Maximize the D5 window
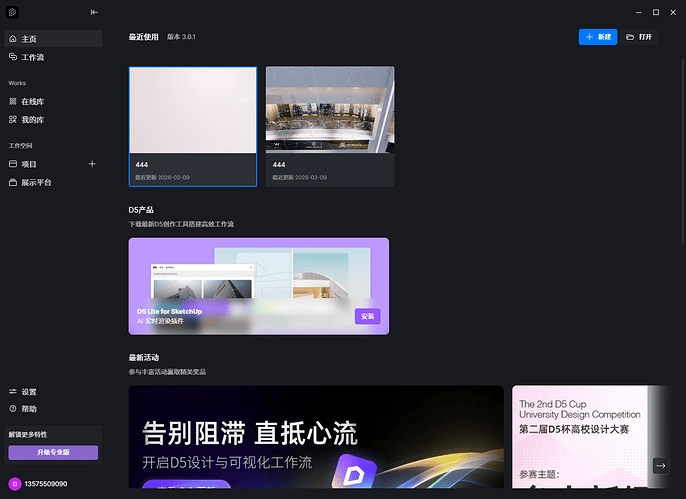This screenshot has width=686, height=499. tap(656, 12)
